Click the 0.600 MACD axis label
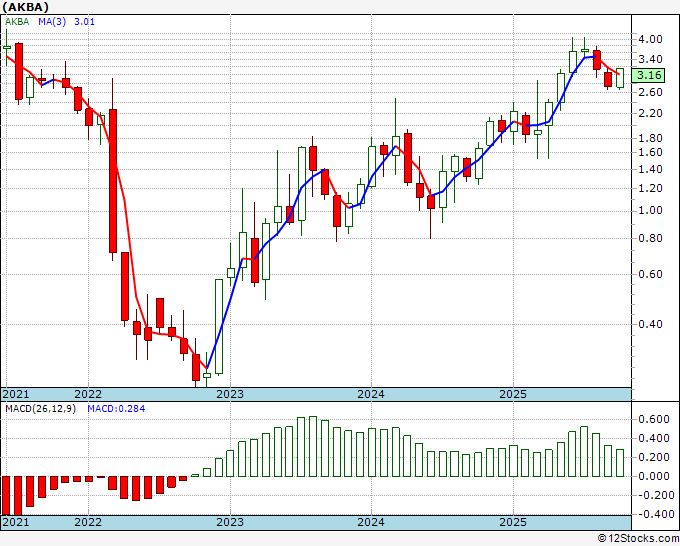The width and height of the screenshot is (680, 546). (654, 419)
